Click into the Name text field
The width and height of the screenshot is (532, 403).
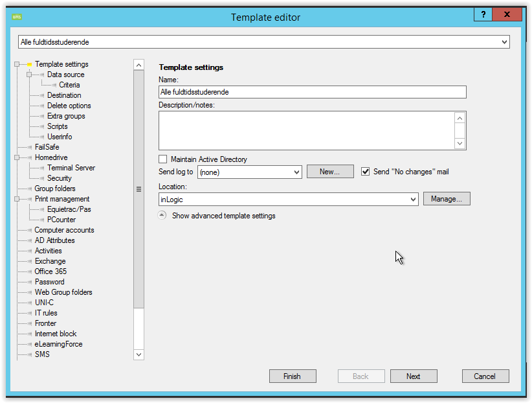coord(312,92)
